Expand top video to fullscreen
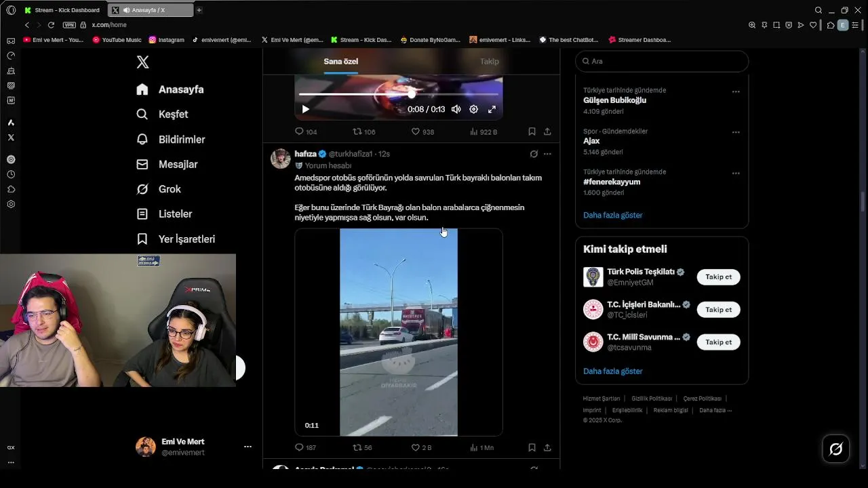Viewport: 868px width, 488px height. (x=492, y=109)
